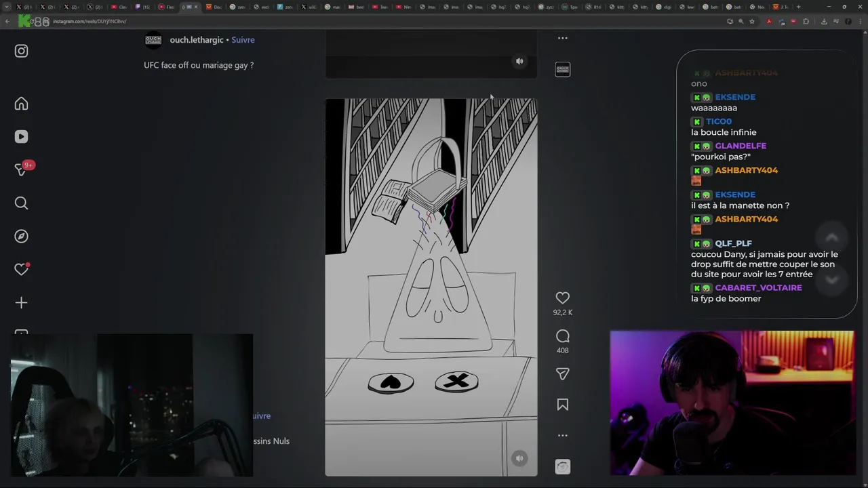Open the three-dot options below the bookmark

click(562, 435)
